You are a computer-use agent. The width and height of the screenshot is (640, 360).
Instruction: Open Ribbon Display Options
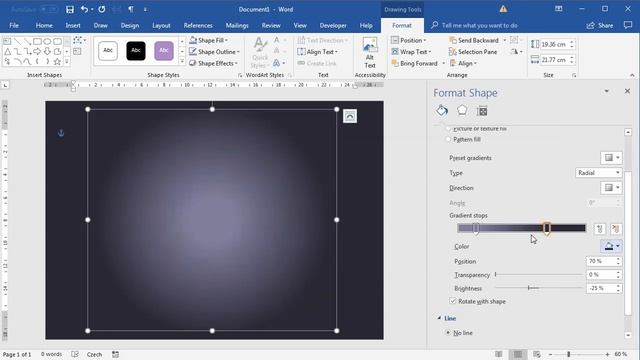(558, 9)
